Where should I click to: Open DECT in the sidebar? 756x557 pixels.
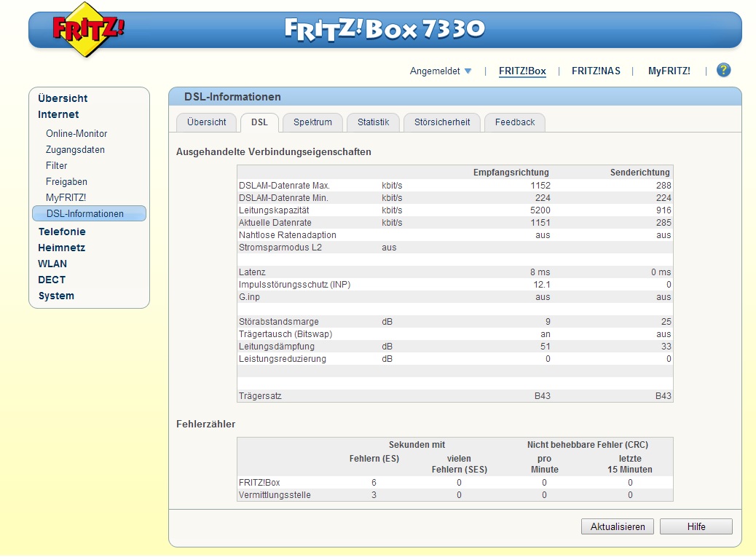52,280
